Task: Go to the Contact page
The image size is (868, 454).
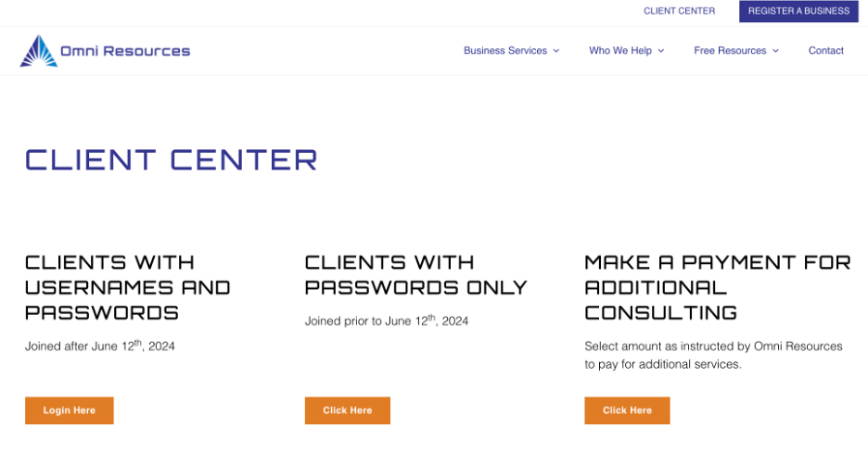Action: [x=826, y=50]
